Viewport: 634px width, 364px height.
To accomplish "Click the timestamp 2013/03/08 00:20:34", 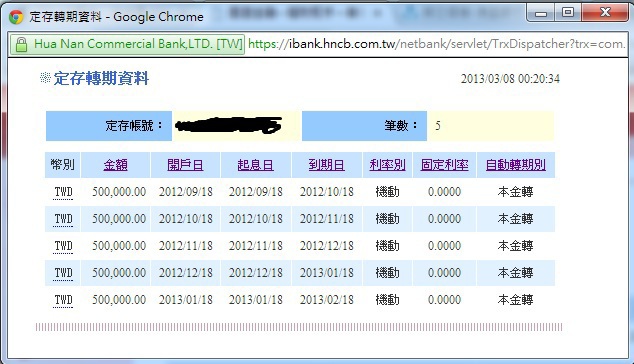I will 510,78.
